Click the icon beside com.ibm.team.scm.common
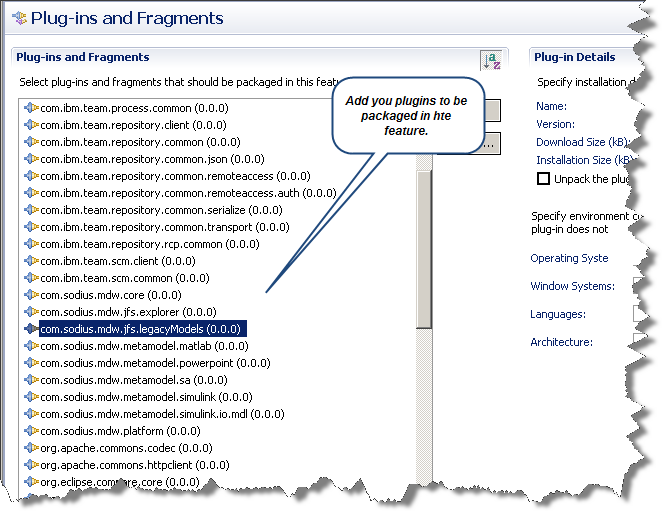 pos(31,278)
